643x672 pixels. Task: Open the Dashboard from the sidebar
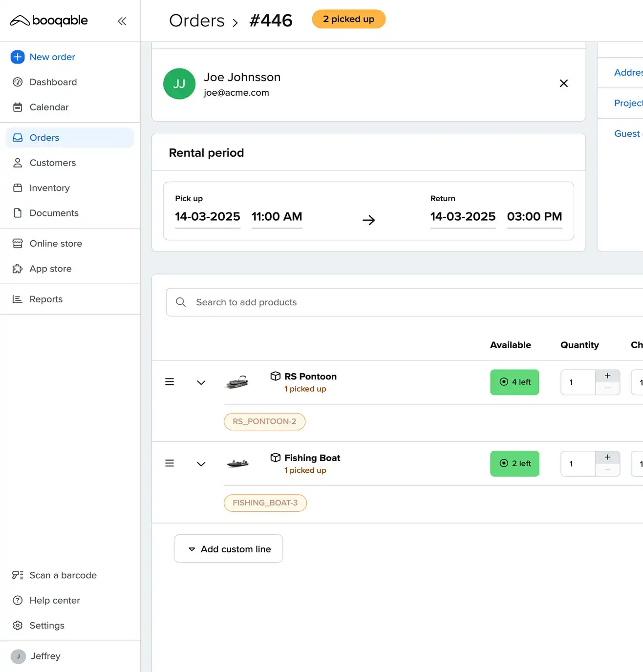(53, 82)
